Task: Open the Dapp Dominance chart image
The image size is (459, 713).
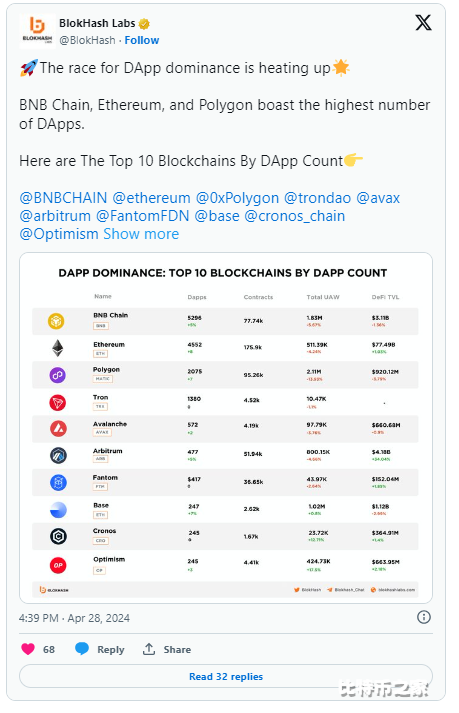Action: coord(226,428)
